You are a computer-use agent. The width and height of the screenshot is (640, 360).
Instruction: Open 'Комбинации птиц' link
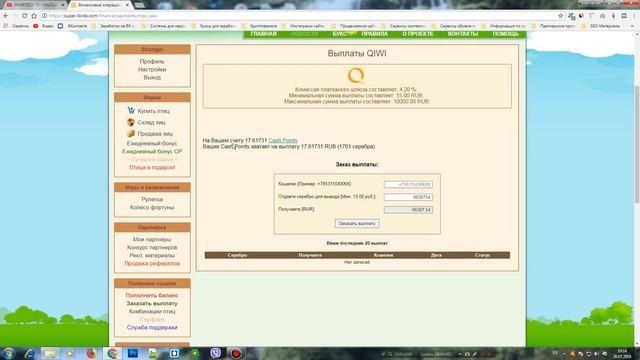tap(152, 311)
